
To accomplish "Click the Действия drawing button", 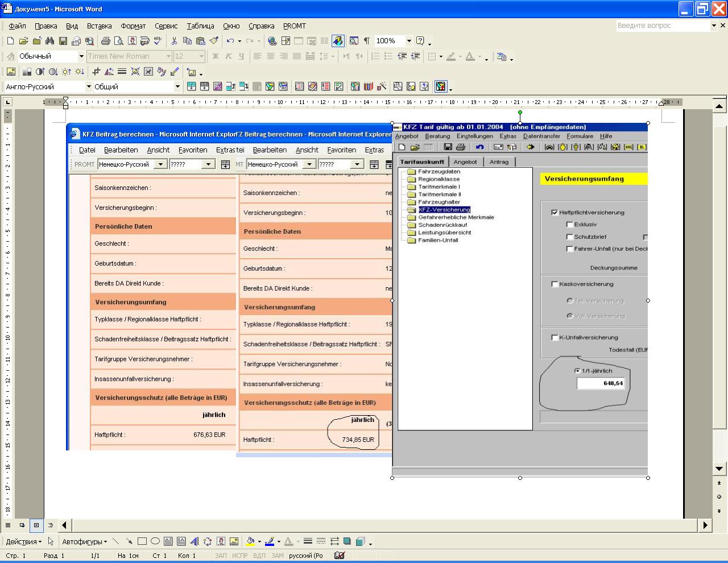I will pyautogui.click(x=23, y=541).
